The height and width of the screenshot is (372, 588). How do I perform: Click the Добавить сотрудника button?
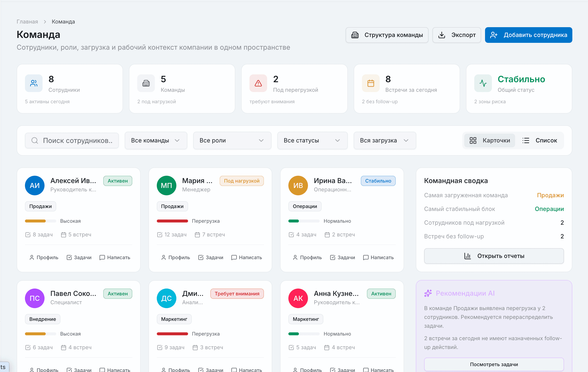point(528,35)
